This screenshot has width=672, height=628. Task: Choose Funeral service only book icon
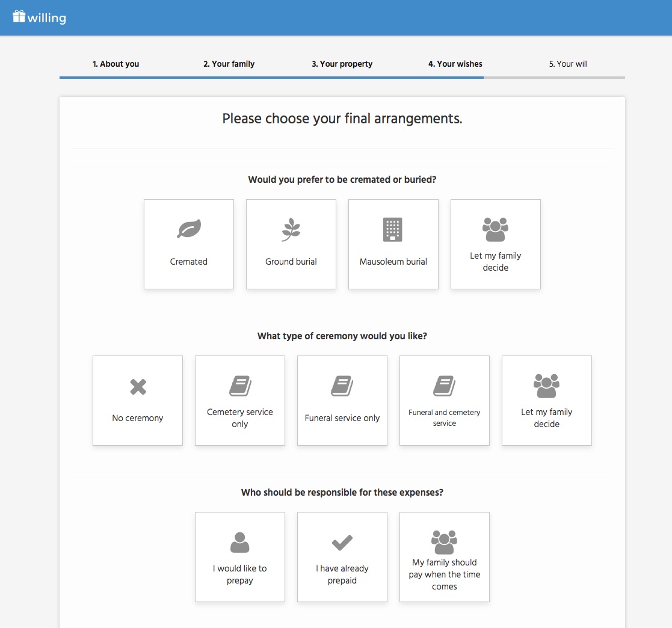tap(342, 386)
